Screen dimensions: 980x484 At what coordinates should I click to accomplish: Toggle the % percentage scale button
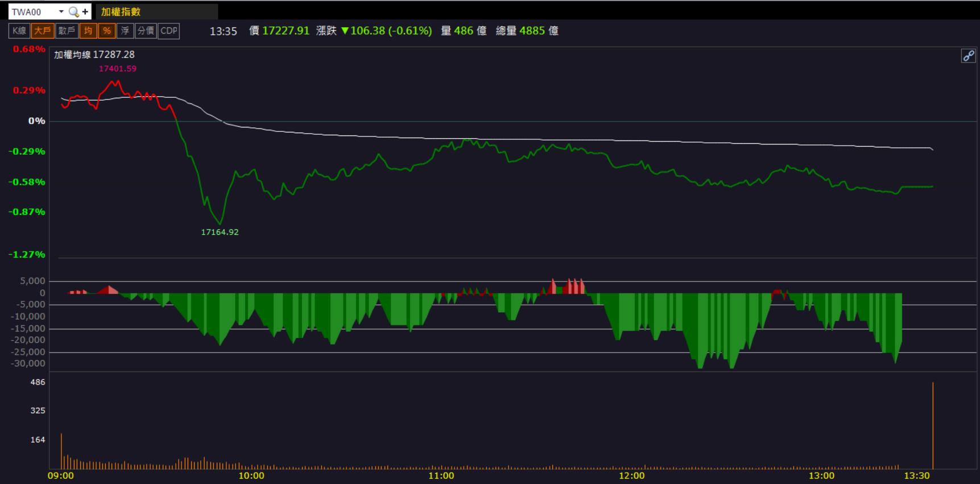click(x=107, y=31)
